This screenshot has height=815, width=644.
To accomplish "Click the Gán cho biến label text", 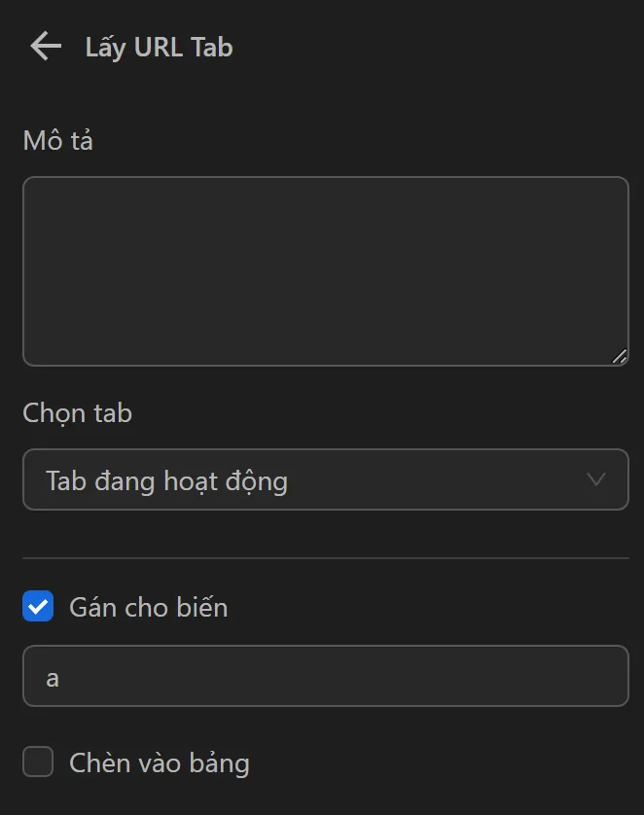I will [148, 606].
